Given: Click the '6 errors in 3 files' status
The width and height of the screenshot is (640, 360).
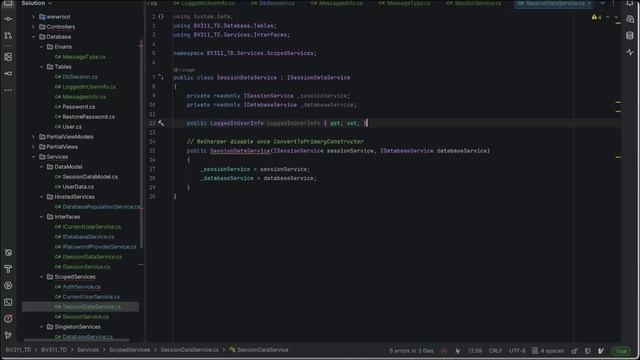Looking at the screenshot, I should [x=411, y=351].
